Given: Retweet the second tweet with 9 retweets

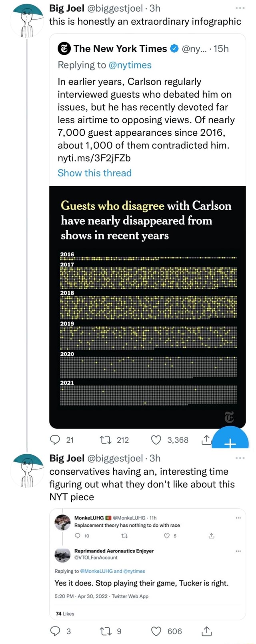Looking at the screenshot, I should (x=105, y=631).
